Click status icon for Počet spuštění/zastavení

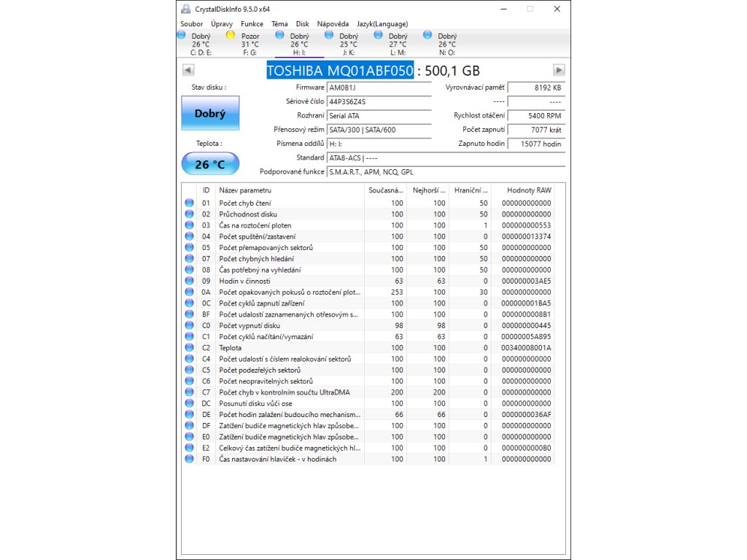click(189, 237)
